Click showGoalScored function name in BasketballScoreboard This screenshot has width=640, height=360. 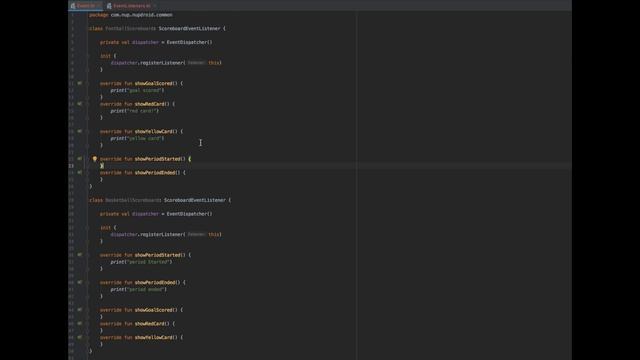pos(153,310)
